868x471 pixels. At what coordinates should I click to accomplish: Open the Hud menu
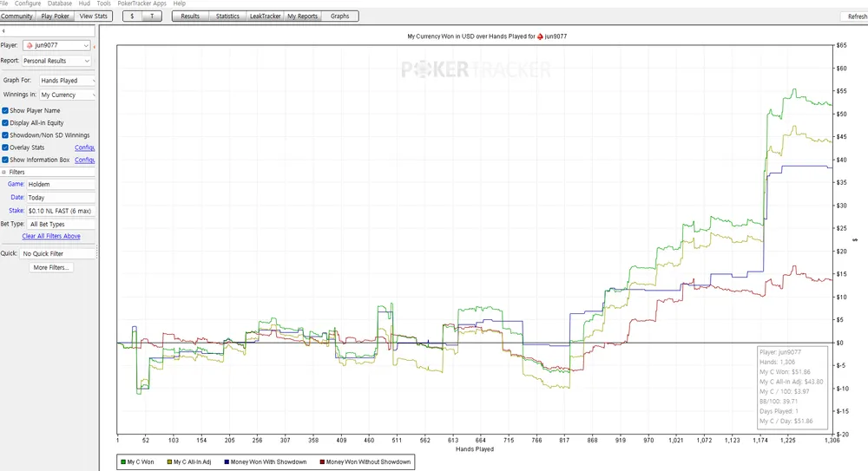click(84, 3)
